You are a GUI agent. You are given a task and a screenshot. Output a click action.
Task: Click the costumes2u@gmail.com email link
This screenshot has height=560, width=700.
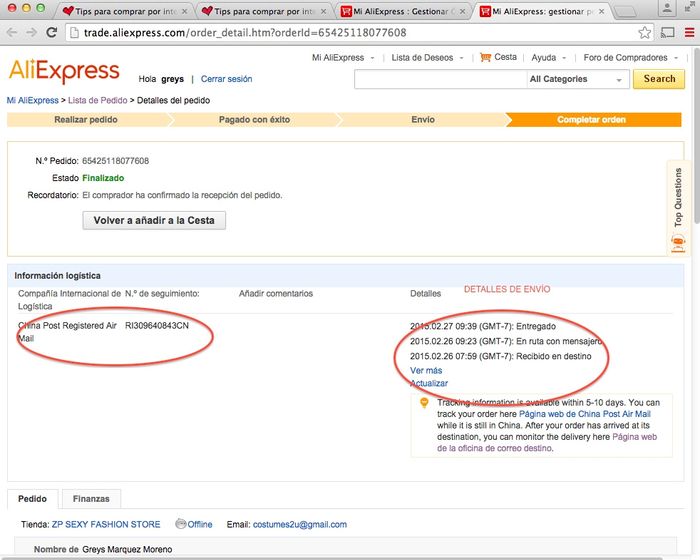coord(300,524)
